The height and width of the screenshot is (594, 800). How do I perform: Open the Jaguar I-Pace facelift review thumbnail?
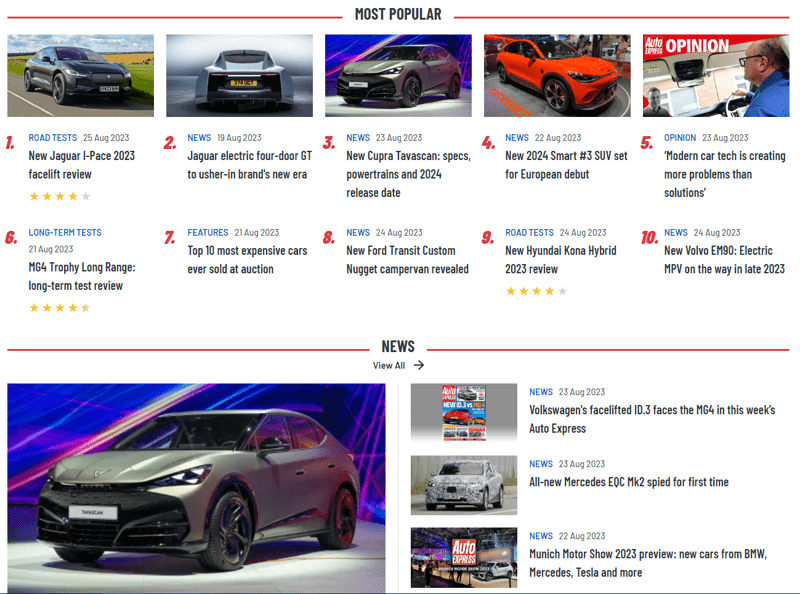click(x=81, y=76)
